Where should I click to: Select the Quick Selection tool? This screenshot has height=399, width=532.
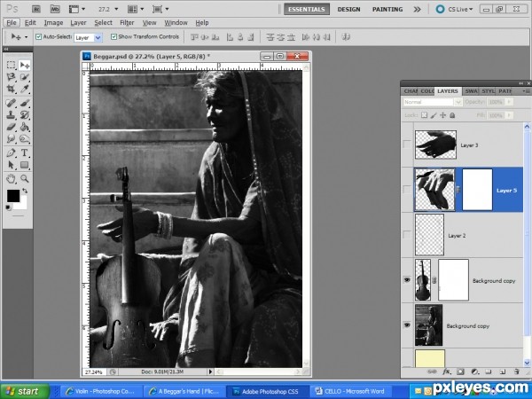pyautogui.click(x=25, y=77)
